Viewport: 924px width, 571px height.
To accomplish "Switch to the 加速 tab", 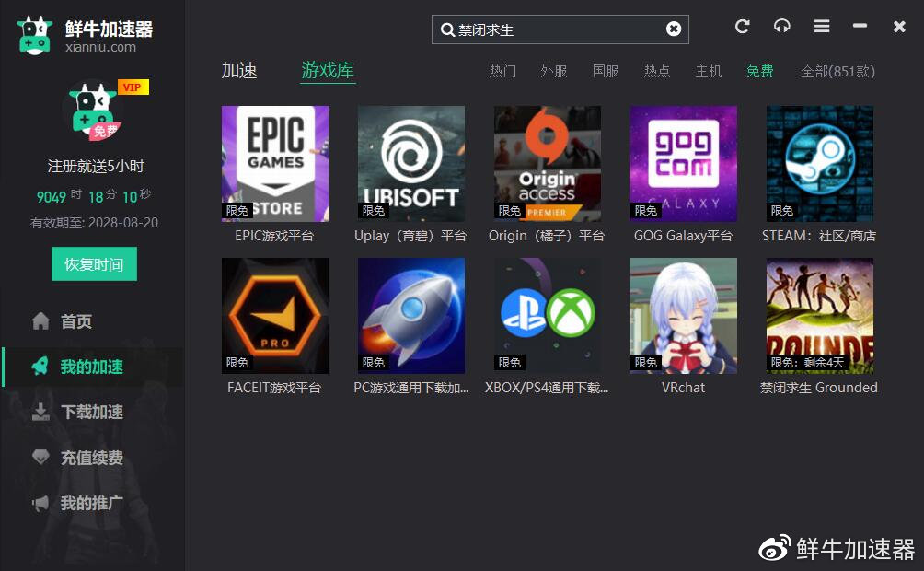I will [x=239, y=69].
